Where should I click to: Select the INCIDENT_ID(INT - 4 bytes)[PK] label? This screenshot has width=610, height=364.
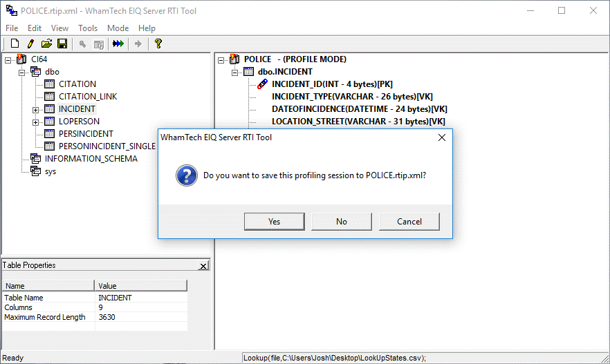(332, 84)
